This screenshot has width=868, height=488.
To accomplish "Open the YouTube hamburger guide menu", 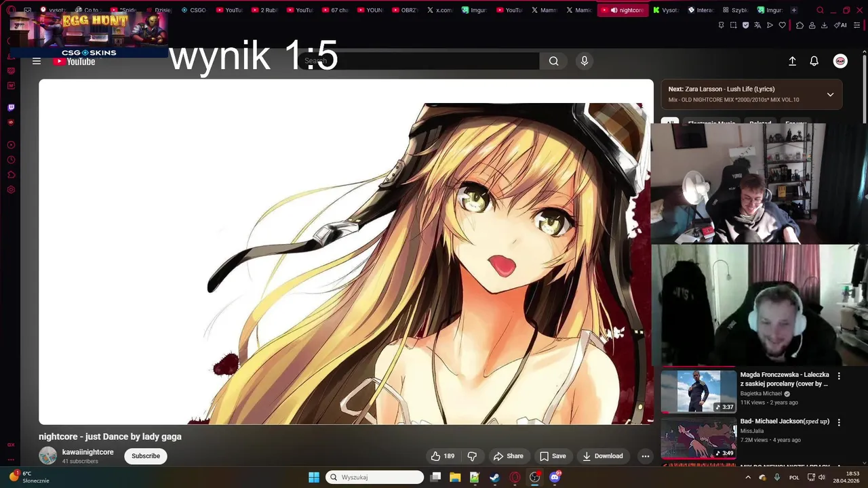I will pyautogui.click(x=37, y=61).
